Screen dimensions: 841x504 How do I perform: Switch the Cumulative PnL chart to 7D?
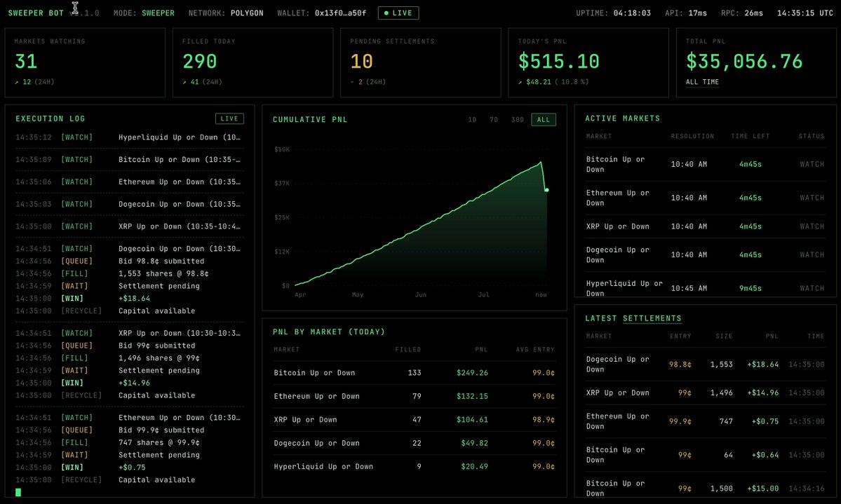493,120
